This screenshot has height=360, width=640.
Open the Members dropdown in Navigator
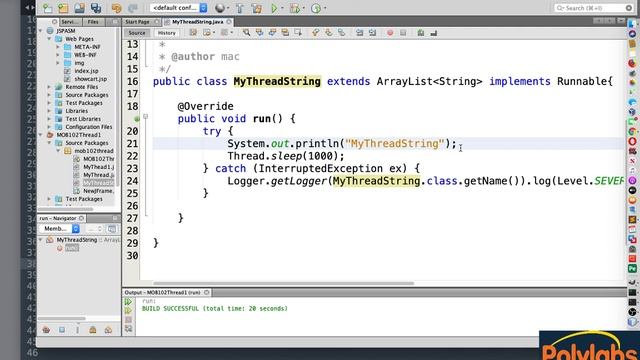(61, 229)
